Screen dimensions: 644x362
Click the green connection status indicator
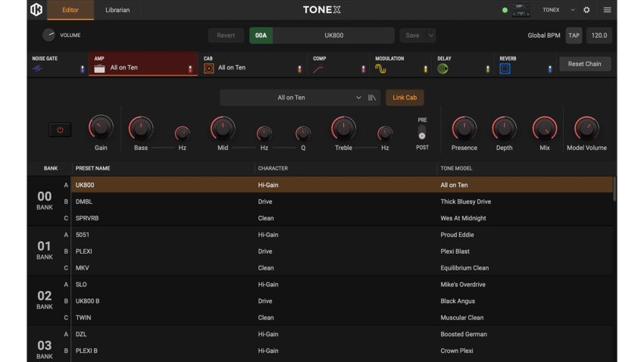tap(505, 11)
